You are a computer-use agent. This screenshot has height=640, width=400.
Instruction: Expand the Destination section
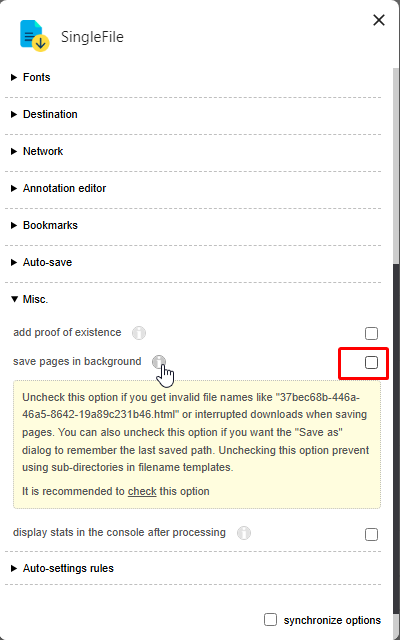pyautogui.click(x=44, y=114)
